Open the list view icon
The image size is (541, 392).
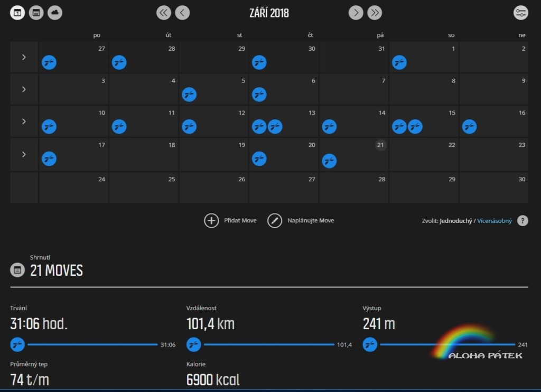click(x=36, y=13)
